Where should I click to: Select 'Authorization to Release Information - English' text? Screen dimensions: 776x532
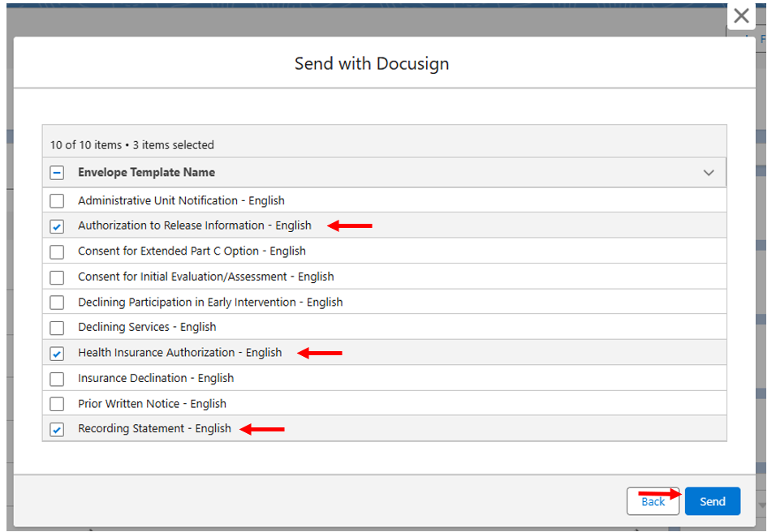click(195, 225)
